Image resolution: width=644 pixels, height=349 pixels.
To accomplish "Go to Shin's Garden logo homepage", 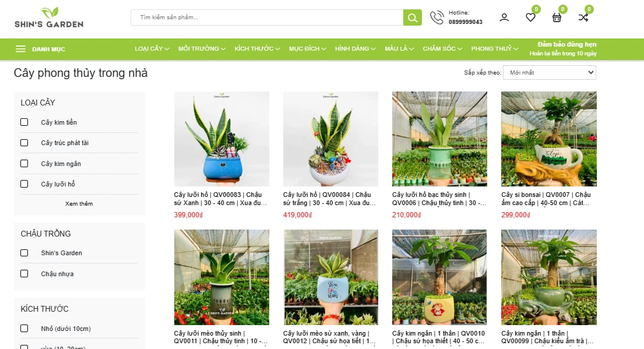I will 49,17.
